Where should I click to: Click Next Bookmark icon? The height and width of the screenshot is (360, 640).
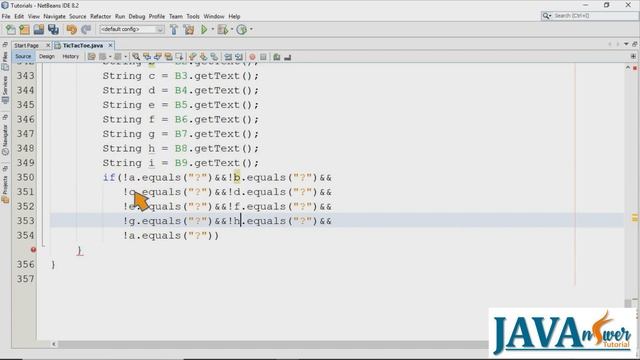point(203,57)
